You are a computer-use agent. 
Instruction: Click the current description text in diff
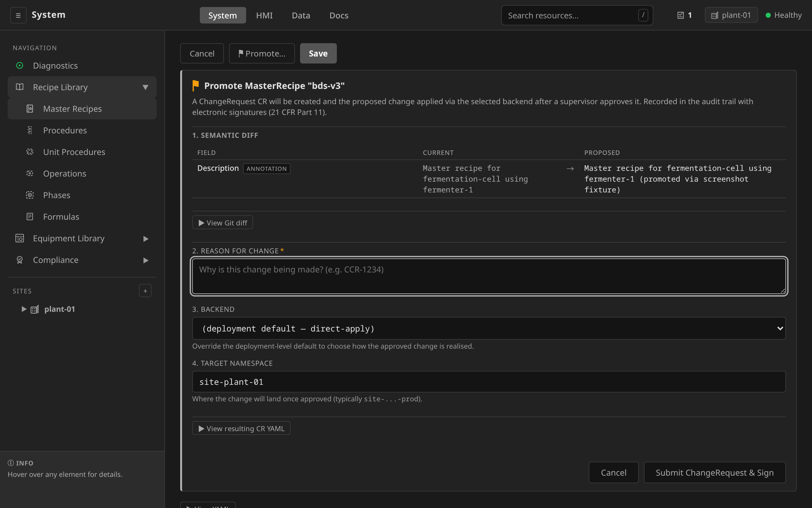coord(475,179)
